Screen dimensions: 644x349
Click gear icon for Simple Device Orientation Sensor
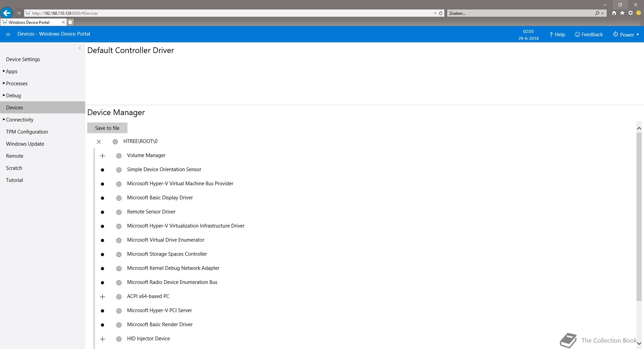click(x=119, y=170)
